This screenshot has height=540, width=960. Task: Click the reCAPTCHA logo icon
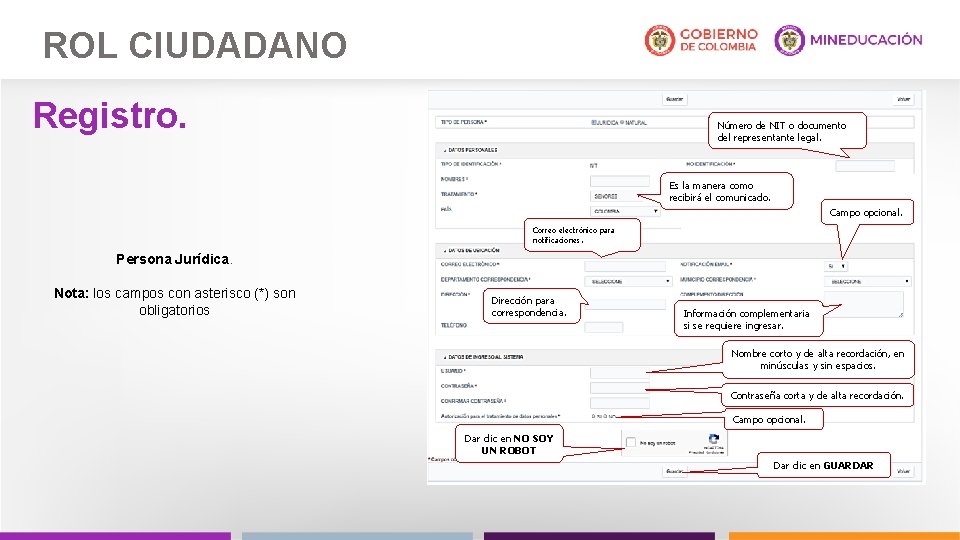[x=713, y=439]
